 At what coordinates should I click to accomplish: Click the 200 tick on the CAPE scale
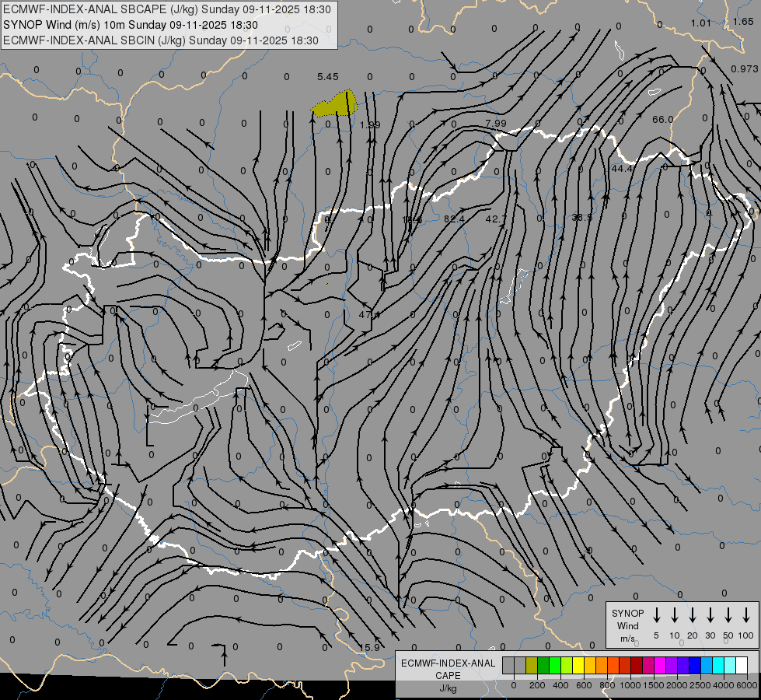(537, 685)
